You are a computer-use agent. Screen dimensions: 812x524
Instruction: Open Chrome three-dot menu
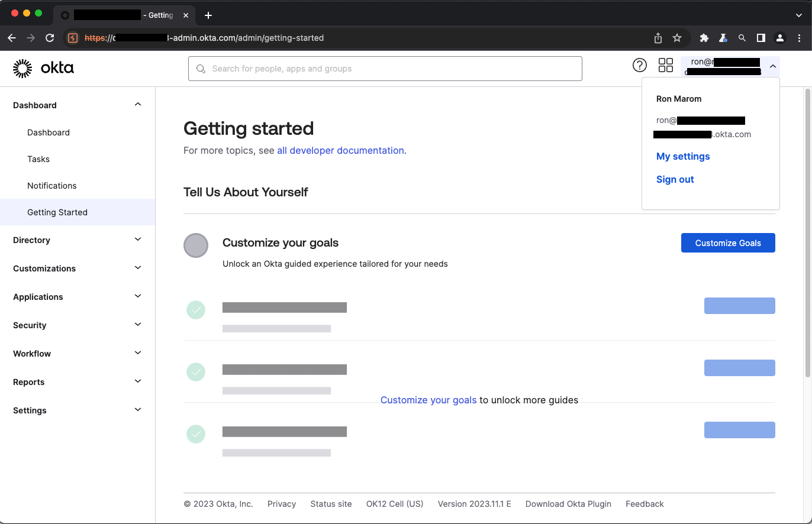click(799, 38)
